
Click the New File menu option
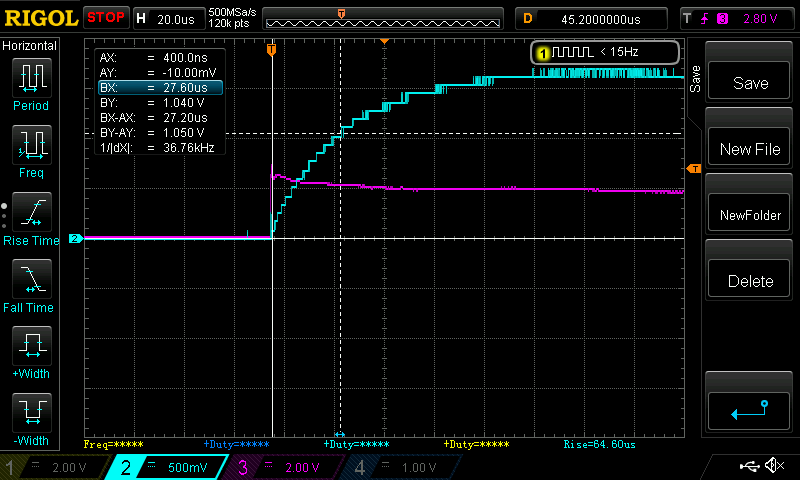tap(749, 149)
